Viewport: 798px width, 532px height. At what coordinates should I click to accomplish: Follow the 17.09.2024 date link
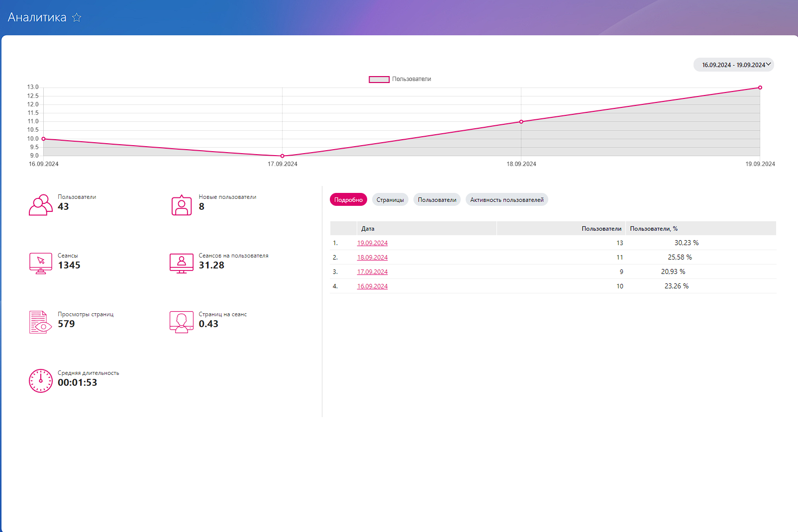click(372, 272)
